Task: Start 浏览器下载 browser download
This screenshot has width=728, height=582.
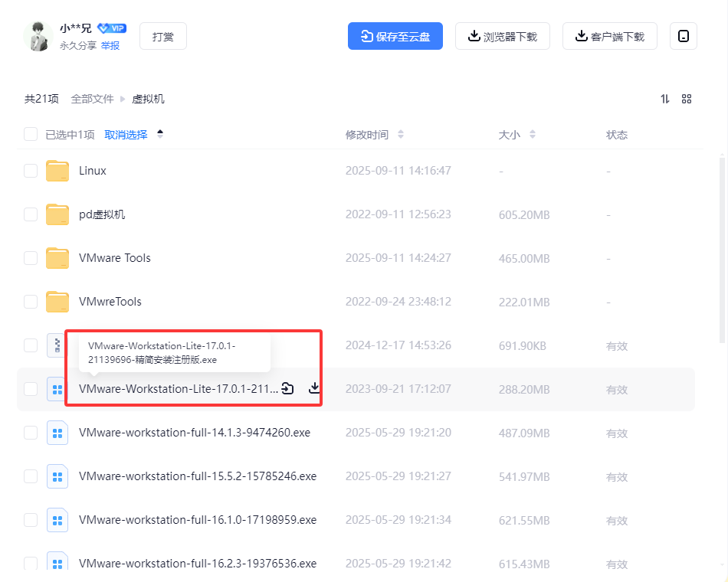Action: [x=503, y=36]
